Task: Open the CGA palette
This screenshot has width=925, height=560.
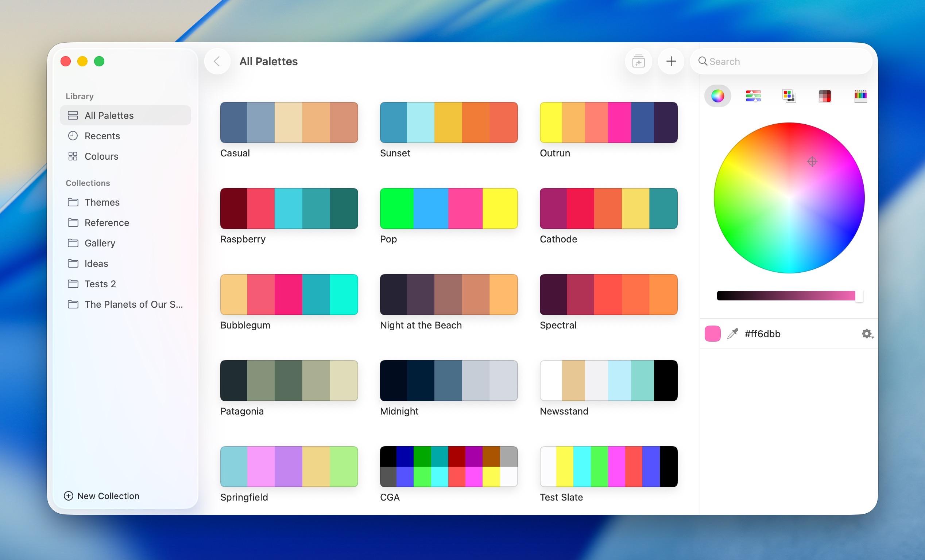Action: click(x=449, y=467)
